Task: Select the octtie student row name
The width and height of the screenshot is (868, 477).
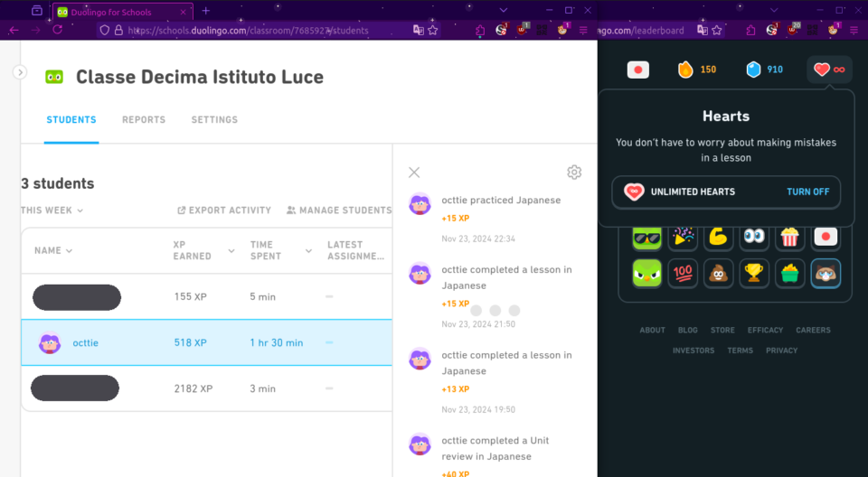Action: pos(85,343)
